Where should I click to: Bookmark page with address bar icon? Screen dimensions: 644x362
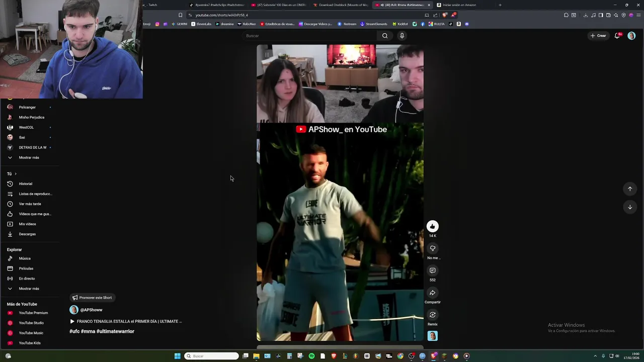click(x=180, y=15)
